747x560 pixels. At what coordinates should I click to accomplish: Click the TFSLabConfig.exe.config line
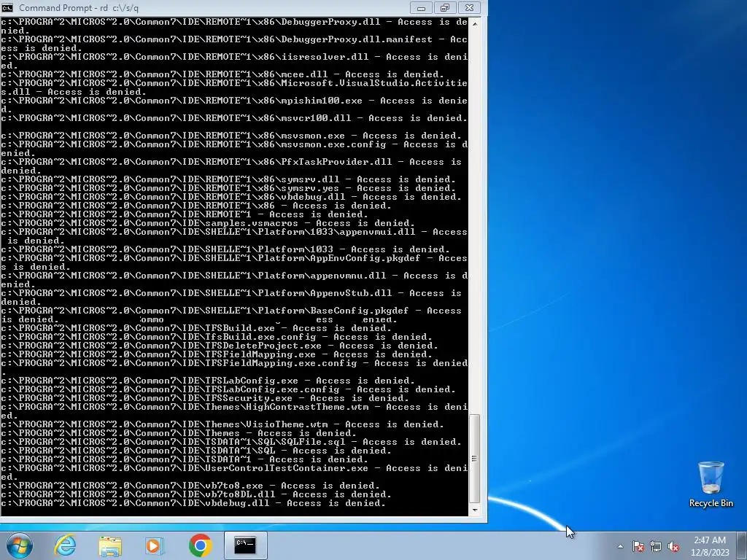tap(228, 389)
